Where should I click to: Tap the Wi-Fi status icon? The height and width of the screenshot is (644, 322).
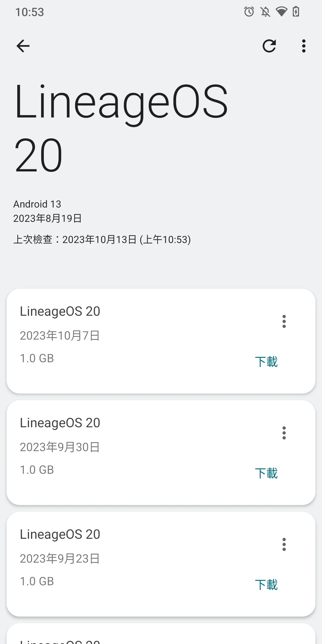click(x=281, y=12)
